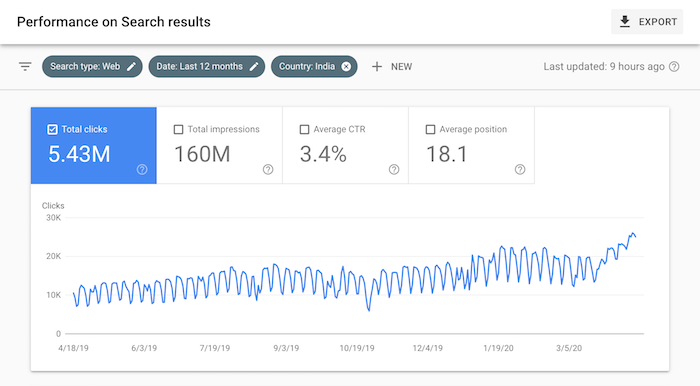
Task: Toggle Average position checkbox
Action: [x=430, y=129]
